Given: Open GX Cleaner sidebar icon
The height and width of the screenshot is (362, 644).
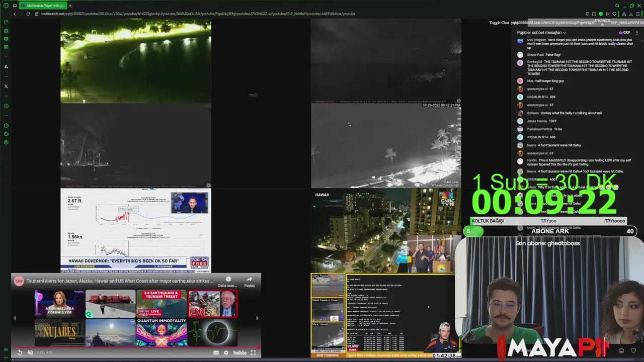Looking at the screenshot, I should click(x=6, y=31).
